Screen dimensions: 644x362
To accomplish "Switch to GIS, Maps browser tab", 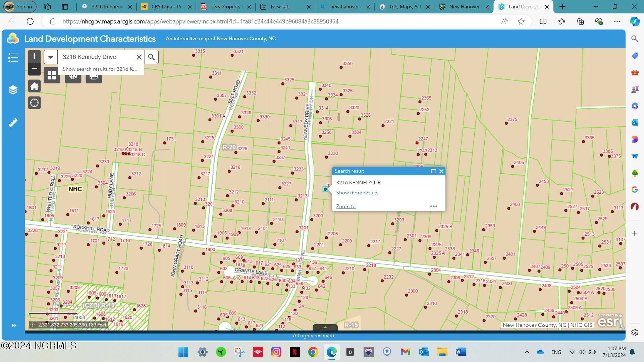I will pos(405,7).
